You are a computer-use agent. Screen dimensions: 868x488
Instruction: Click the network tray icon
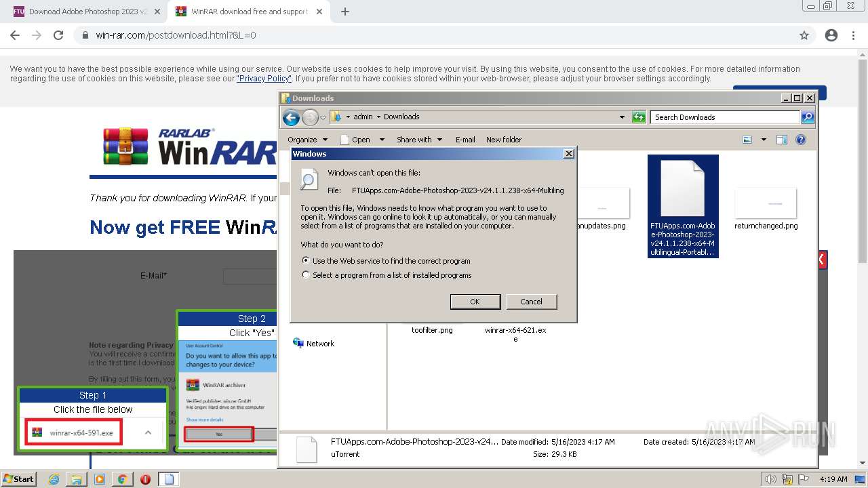pyautogui.click(x=787, y=479)
